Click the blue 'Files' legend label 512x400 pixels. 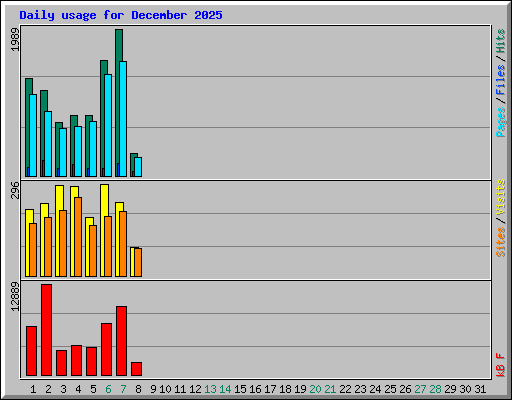[x=501, y=80]
